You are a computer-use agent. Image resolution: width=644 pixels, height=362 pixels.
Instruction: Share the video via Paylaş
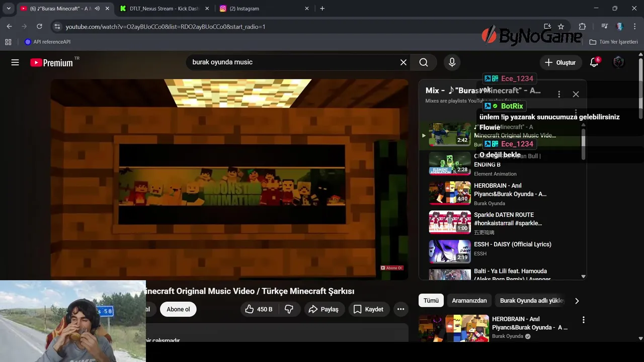point(325,309)
